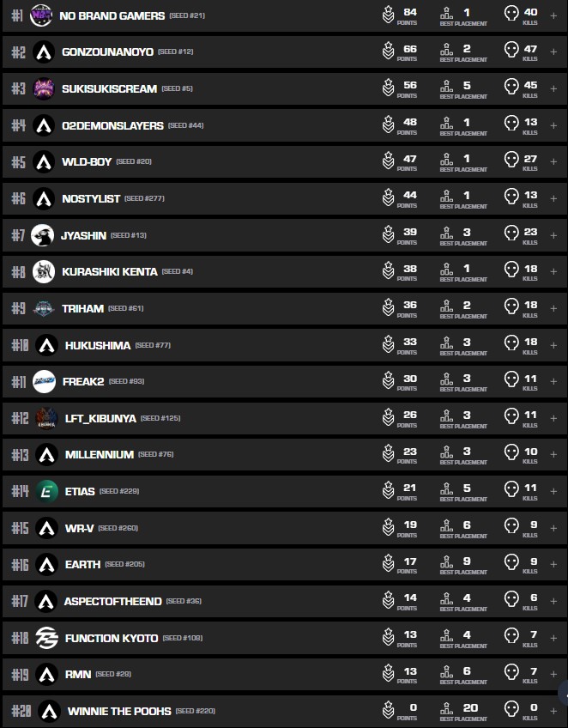Screen dimensions: 568x728
Task: Click the ETIAS green E logo
Action: pyautogui.click(x=49, y=491)
